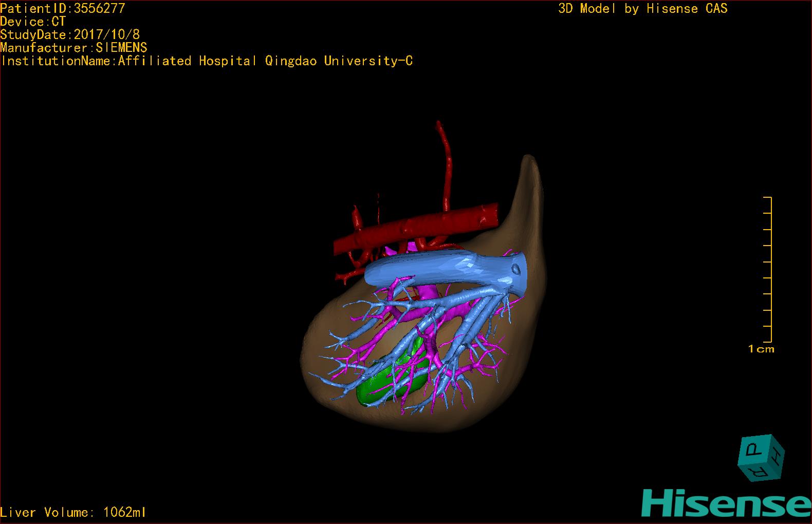Click the circular opening on the blue vein
Viewport: 812px width, 524px height.
coord(516,269)
